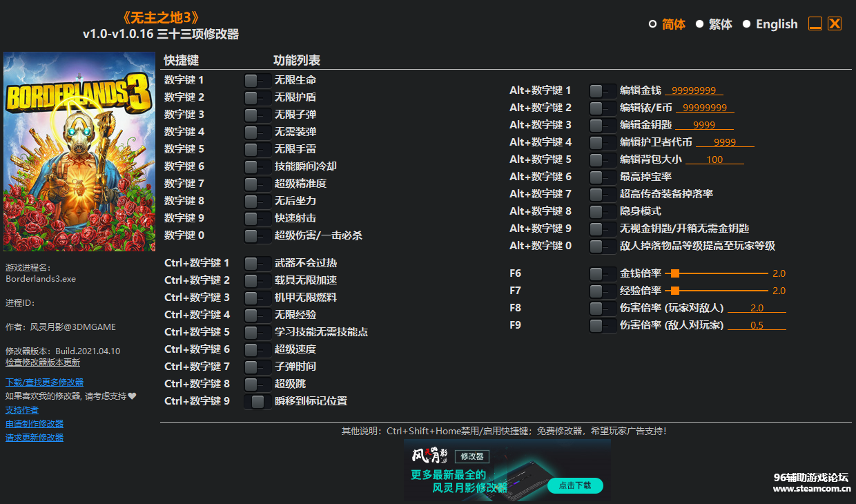Viewport: 856px width, 504px height.
Task: Toggle 伤害倍率 (玩家对敌人) switch
Action: pos(602,308)
